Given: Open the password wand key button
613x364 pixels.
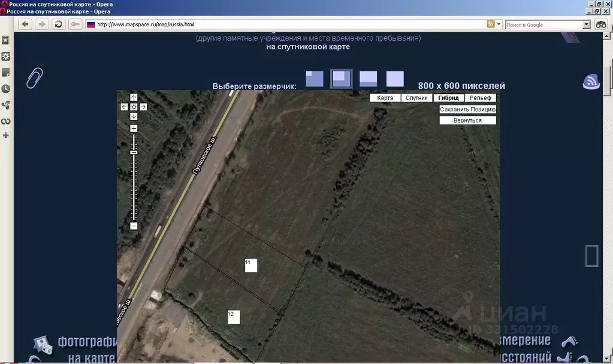Looking at the screenshot, I should coord(75,24).
